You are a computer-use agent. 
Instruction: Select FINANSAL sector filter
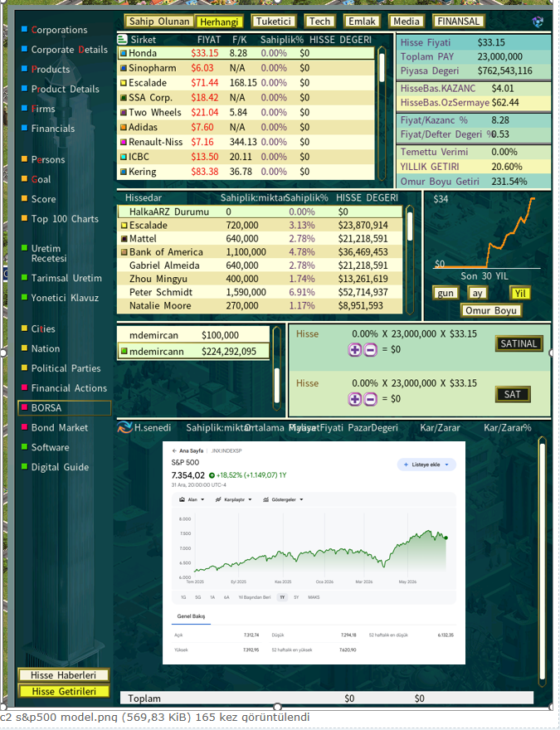459,22
